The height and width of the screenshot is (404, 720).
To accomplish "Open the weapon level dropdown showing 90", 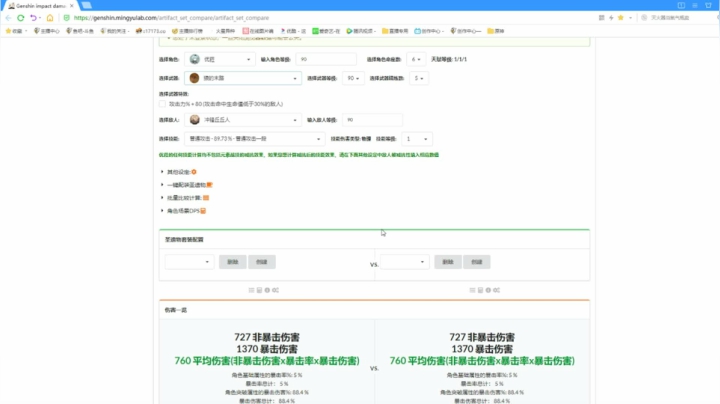I will 353,78.
